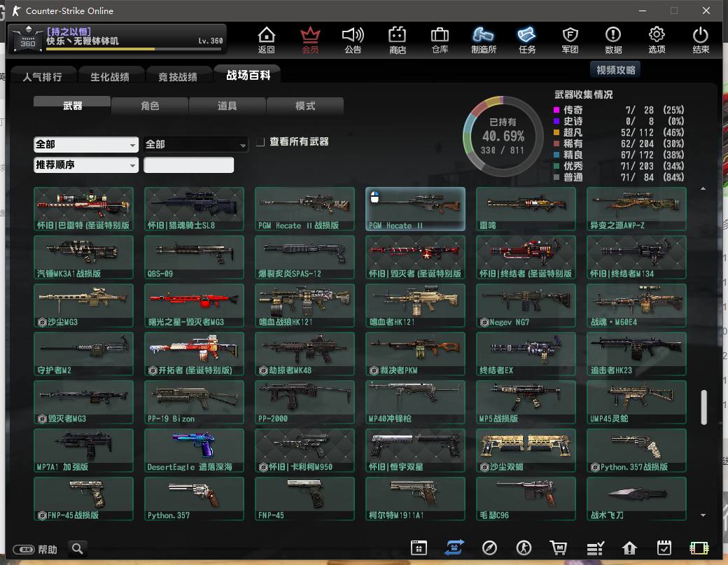
Task: Open the 制造所 crafting icon
Action: click(x=483, y=40)
